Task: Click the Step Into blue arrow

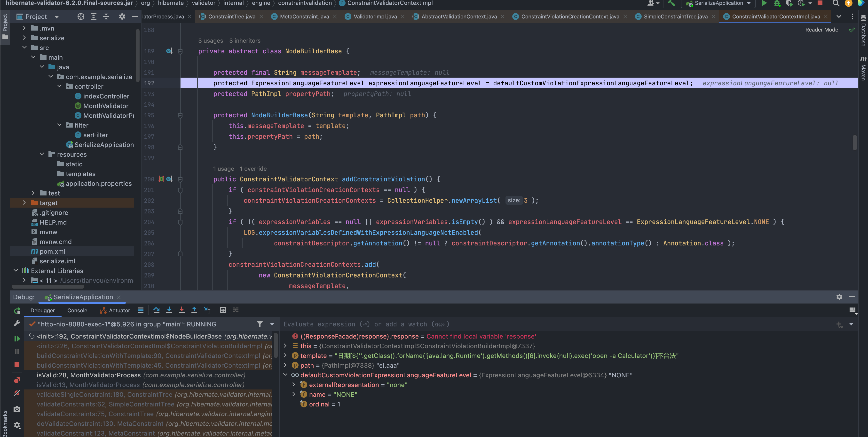Action: tap(169, 310)
